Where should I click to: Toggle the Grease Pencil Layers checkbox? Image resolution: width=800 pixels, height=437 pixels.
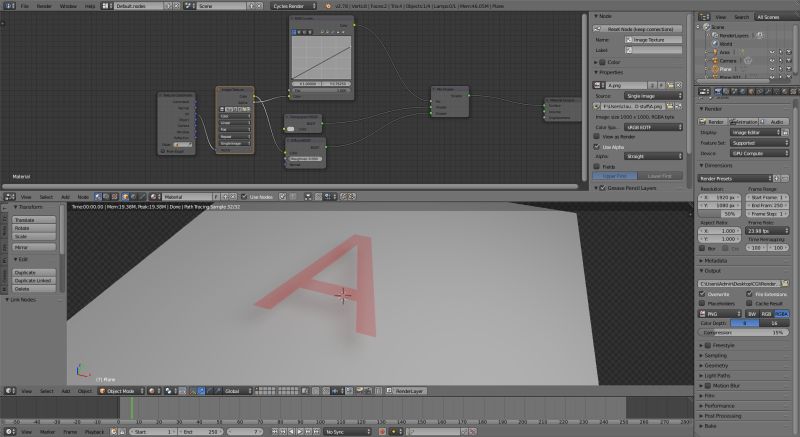tap(603, 188)
